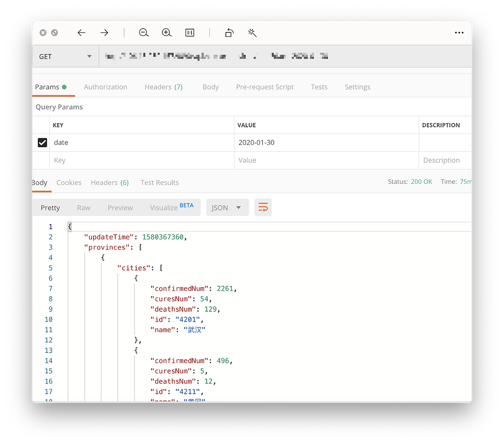The image size is (504, 445).
Task: Click deathsNum value 129
Action: coord(211,309)
